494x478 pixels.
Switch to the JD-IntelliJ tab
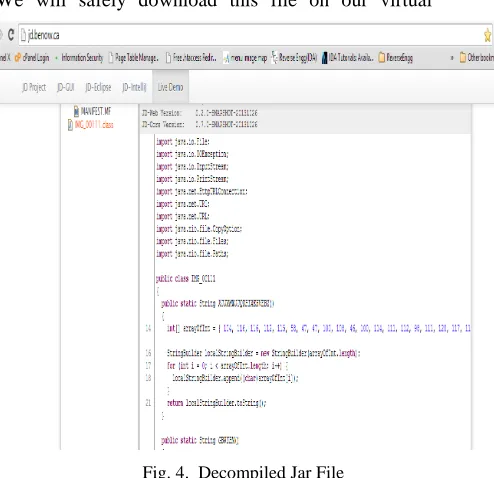134,87
